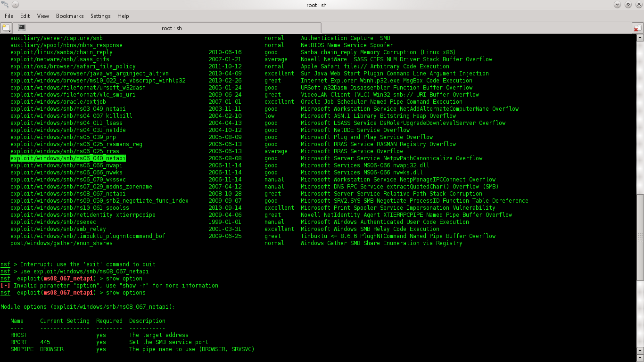Click exploit/netware/smb/lsass_cifs module path

(x=60, y=59)
